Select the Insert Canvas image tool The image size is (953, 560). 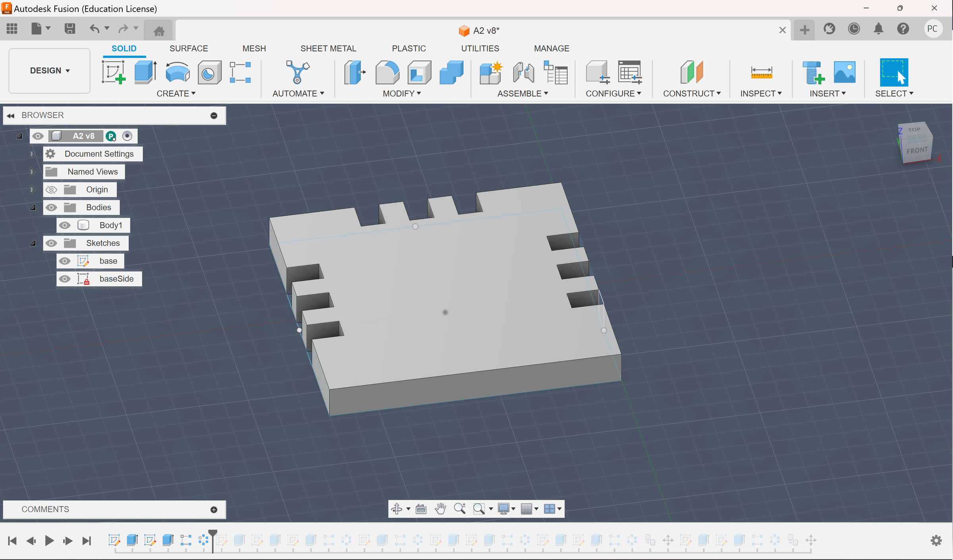pyautogui.click(x=845, y=72)
